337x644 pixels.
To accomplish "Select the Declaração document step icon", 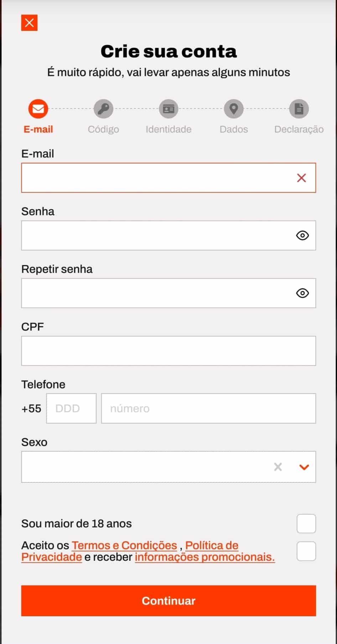I will (x=299, y=109).
